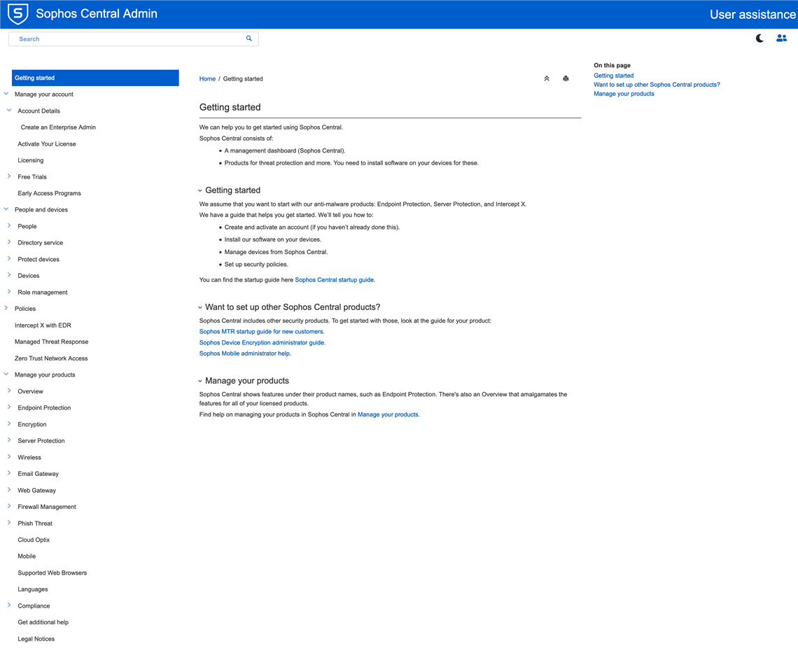This screenshot has width=798, height=672.
Task: Expand the Overview tree node
Action: [x=9, y=391]
